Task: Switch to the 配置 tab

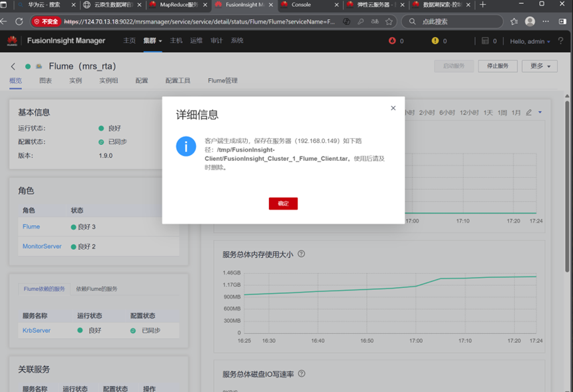Action: (142, 81)
